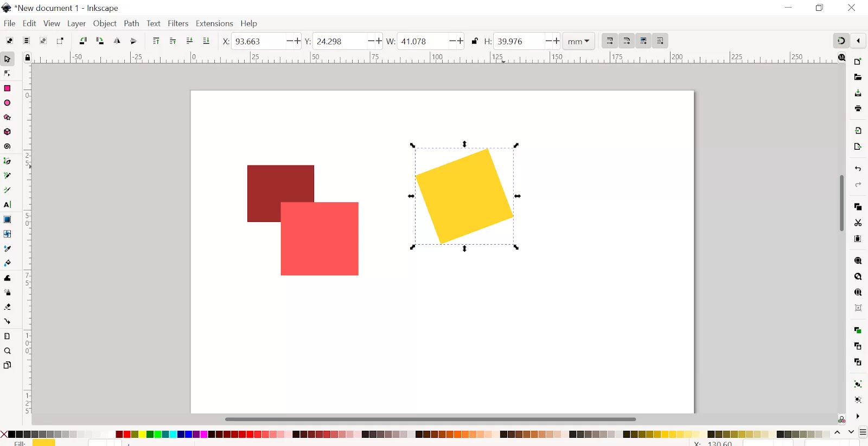
Task: Activate the Pencil freehand tool
Action: point(8,176)
